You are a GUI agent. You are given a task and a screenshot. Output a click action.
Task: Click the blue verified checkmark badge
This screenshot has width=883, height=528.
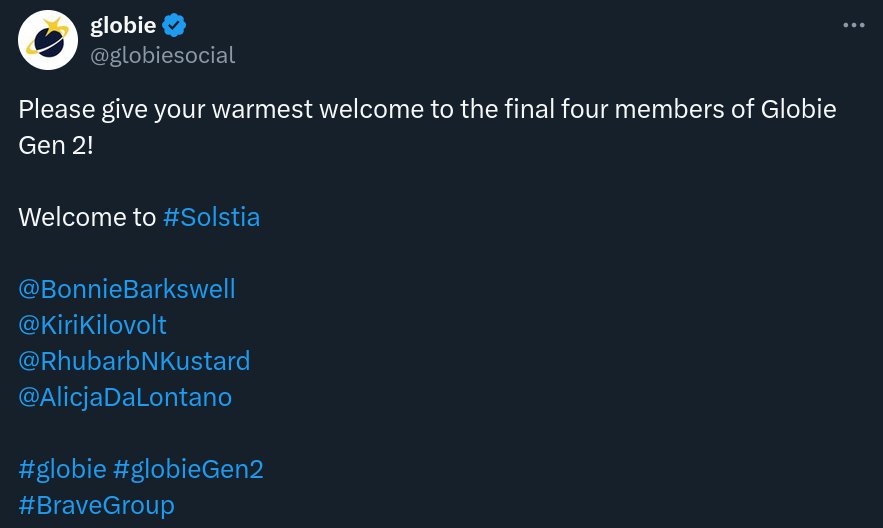174,26
